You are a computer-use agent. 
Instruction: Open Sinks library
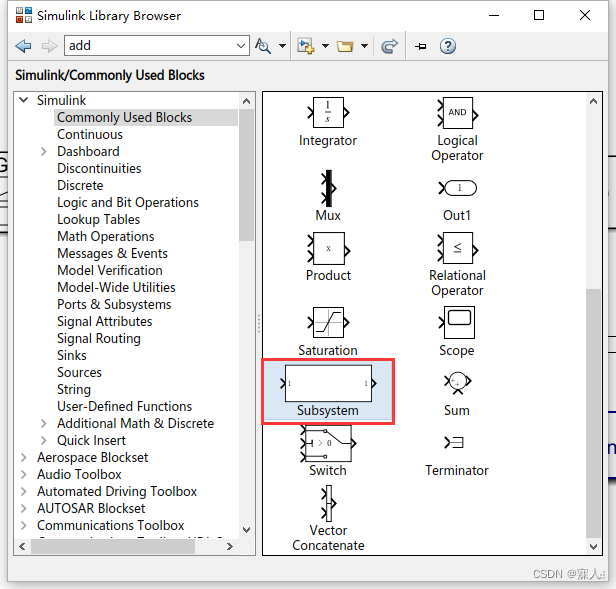[x=72, y=355]
